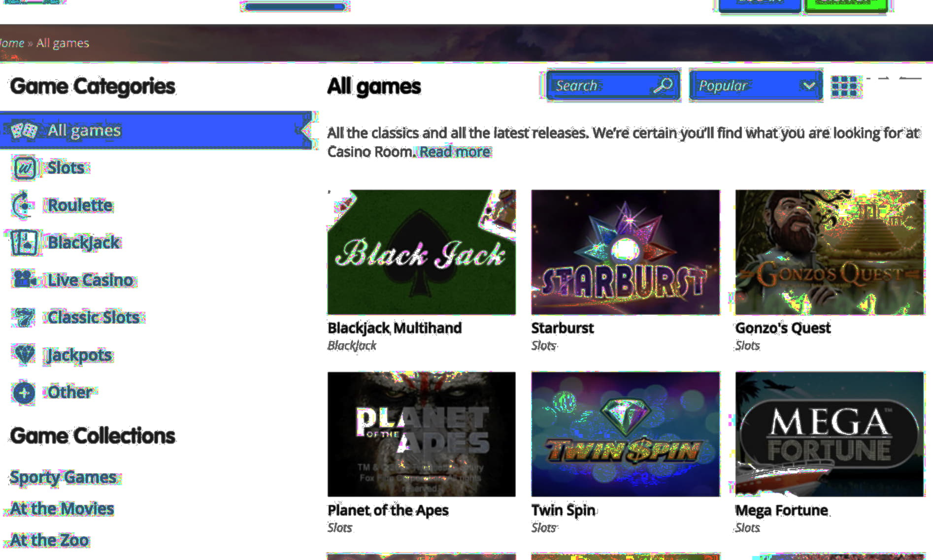Select the All games category
Viewport: 933px width, 560px height.
tap(156, 131)
